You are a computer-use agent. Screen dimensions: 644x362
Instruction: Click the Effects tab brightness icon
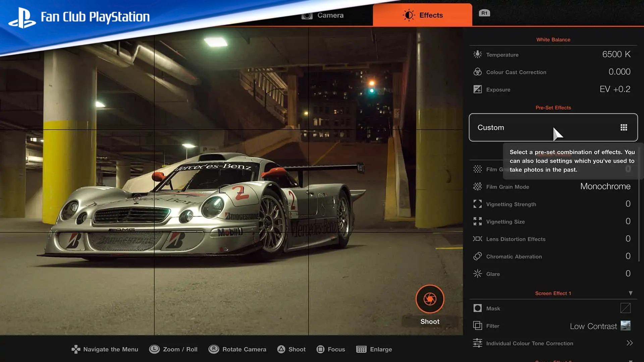409,15
